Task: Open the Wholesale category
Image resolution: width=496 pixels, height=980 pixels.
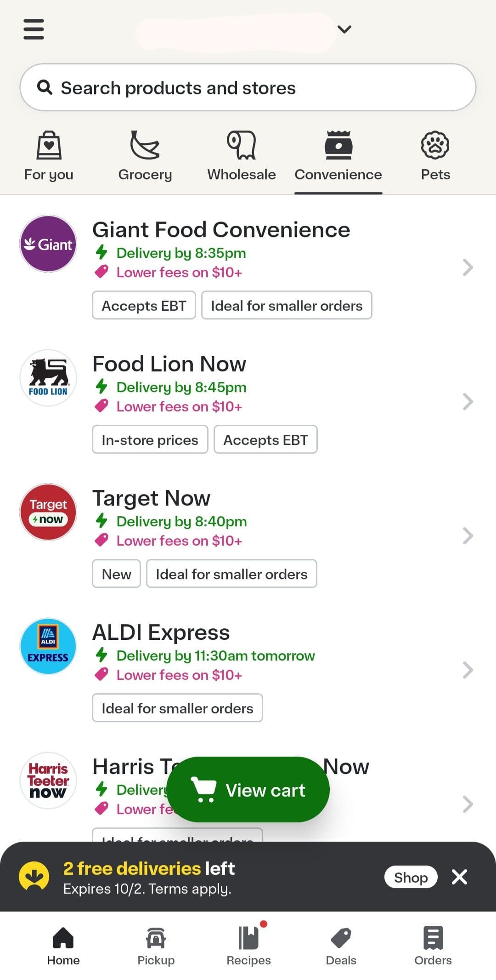Action: coord(242,156)
